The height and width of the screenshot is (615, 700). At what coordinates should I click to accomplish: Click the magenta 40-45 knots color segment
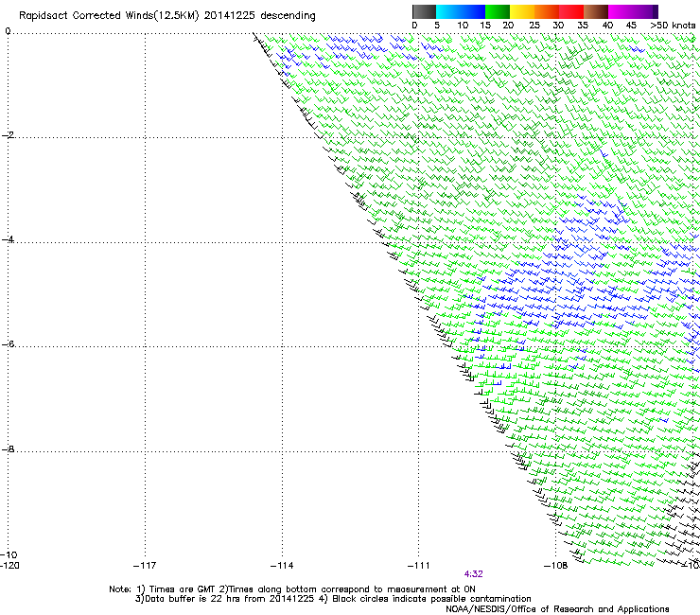tap(621, 11)
